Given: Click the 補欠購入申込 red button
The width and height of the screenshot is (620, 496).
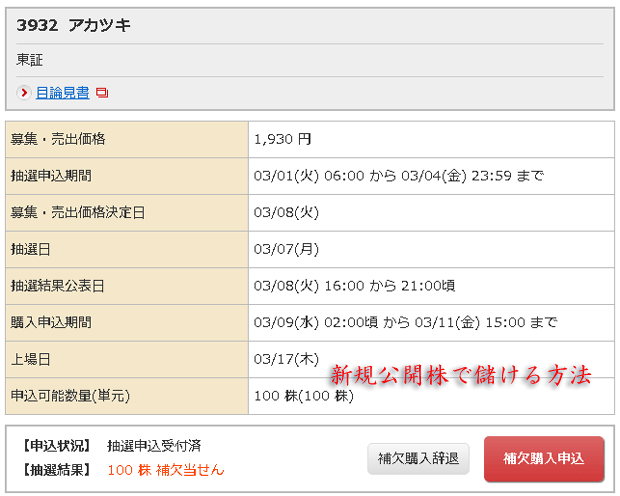Looking at the screenshot, I should (x=544, y=458).
